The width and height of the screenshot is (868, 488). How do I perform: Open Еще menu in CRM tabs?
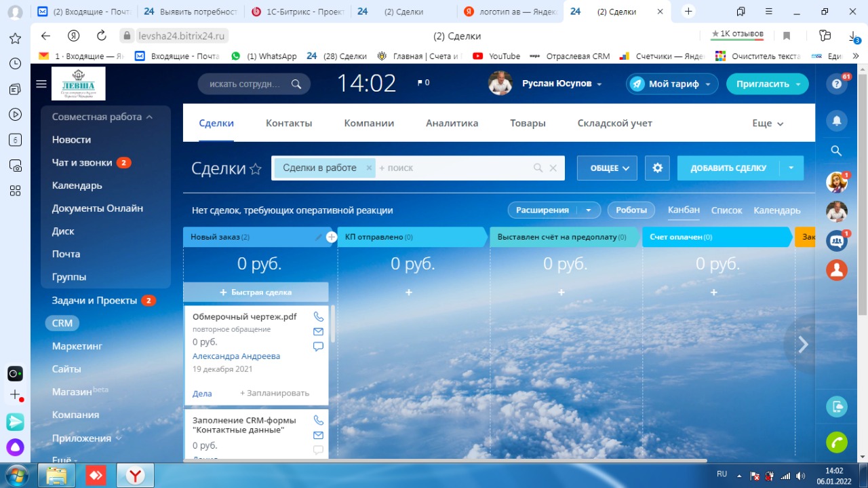click(768, 123)
